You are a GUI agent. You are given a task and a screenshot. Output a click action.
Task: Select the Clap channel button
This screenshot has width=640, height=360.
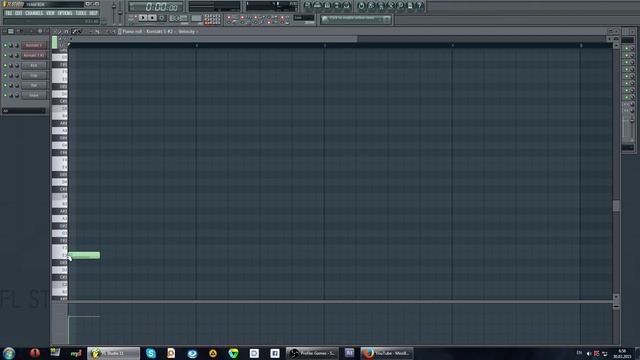pyautogui.click(x=34, y=76)
